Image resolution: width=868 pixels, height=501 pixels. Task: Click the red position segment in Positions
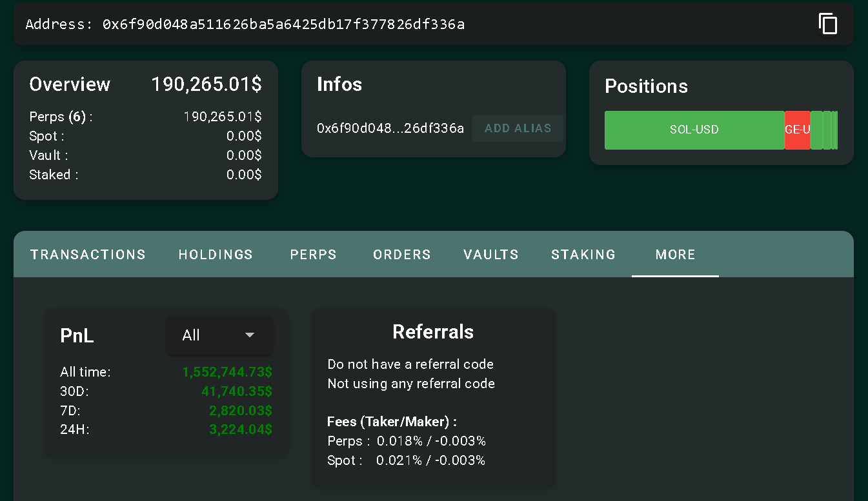[797, 130]
